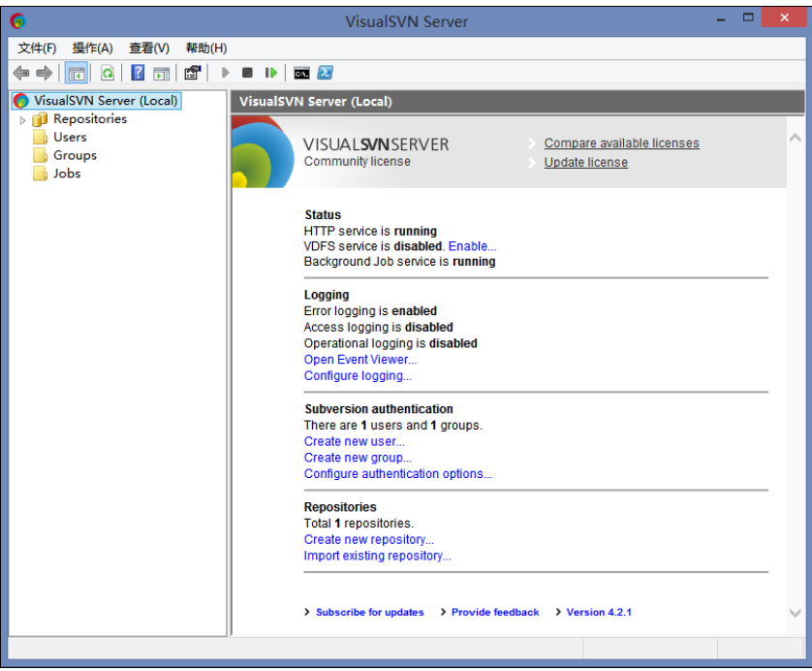The width and height of the screenshot is (812, 671).
Task: Click 'Operational logging is disabled' text
Action: coord(390,343)
